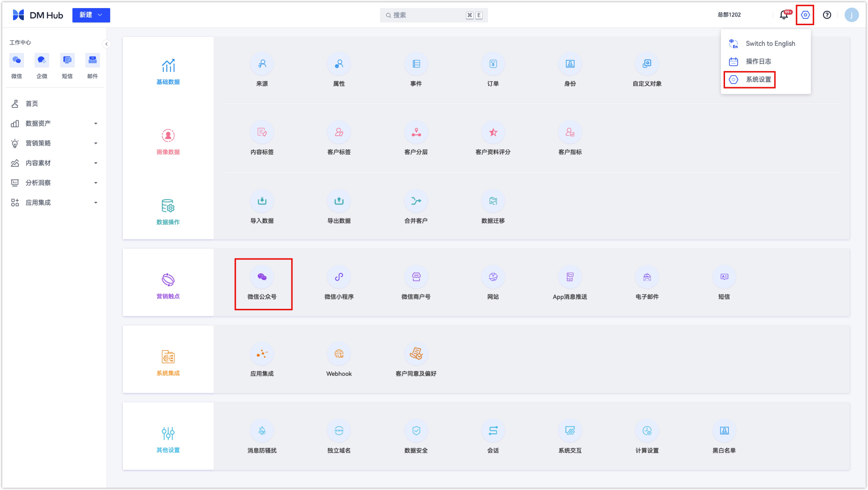
Task: Open 独立域名 custom domain icon
Action: (339, 431)
